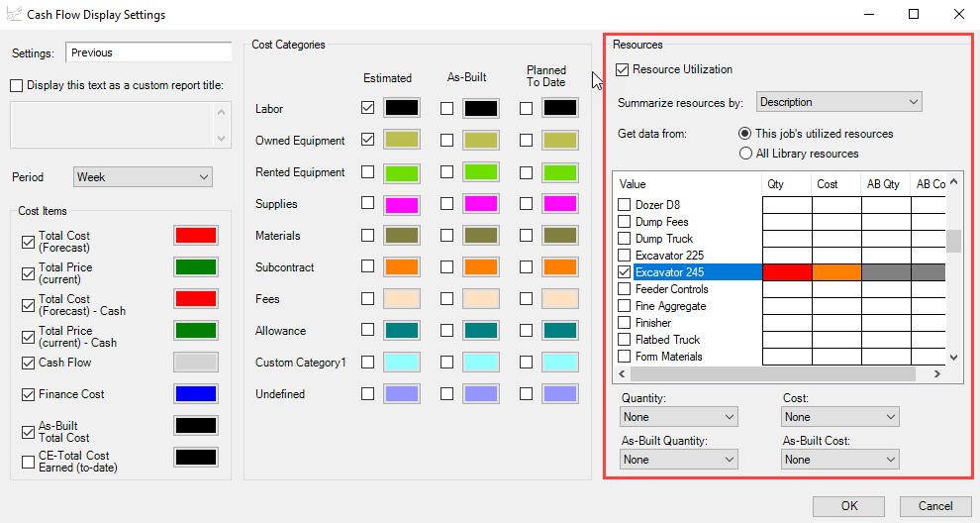Select All Library resources option
Image resolution: width=980 pixels, height=523 pixels.
coord(745,154)
